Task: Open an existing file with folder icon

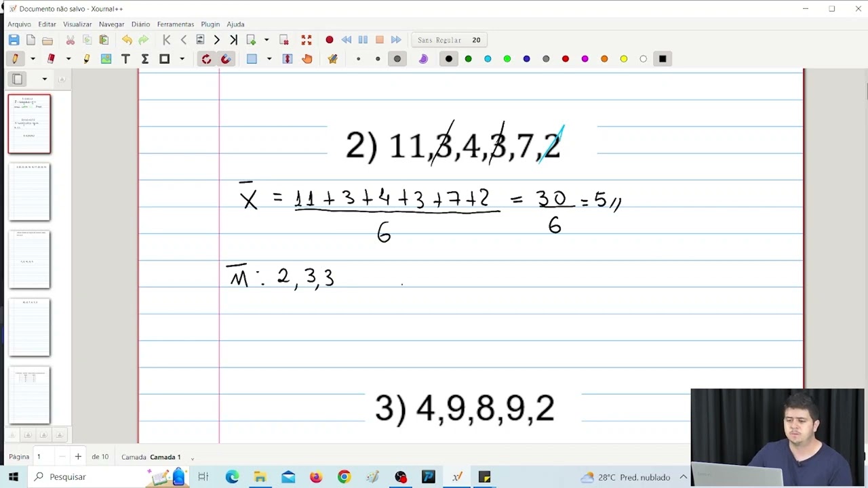Action: [47, 40]
